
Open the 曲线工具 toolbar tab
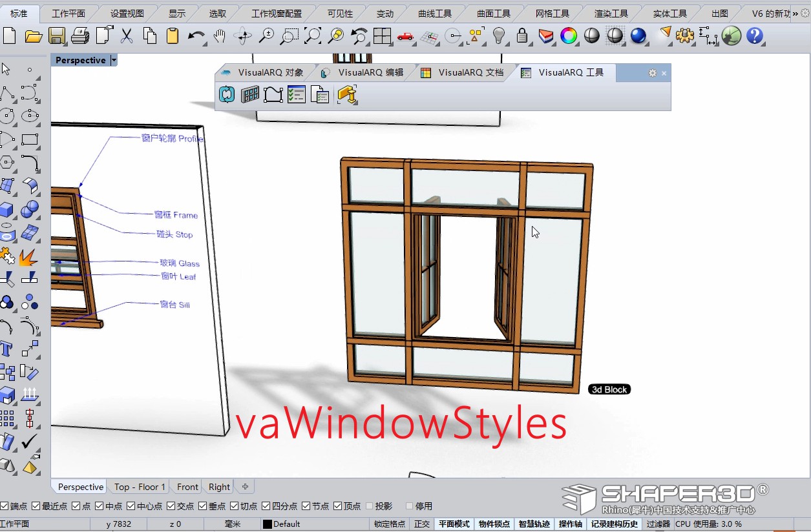pos(435,14)
